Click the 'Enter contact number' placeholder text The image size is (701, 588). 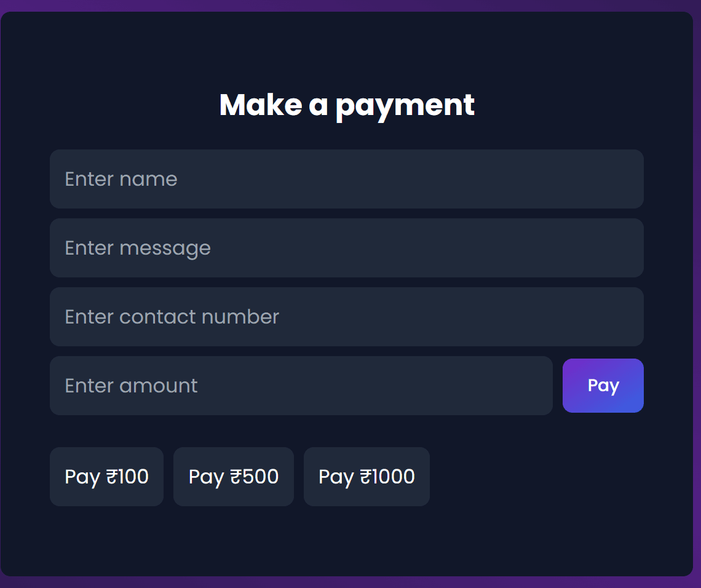(x=172, y=317)
